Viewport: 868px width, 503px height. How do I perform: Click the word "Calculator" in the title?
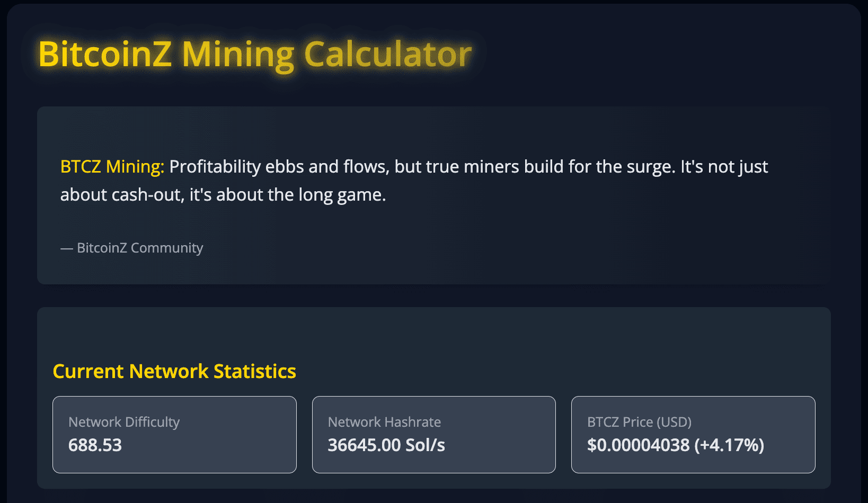pyautogui.click(x=388, y=55)
